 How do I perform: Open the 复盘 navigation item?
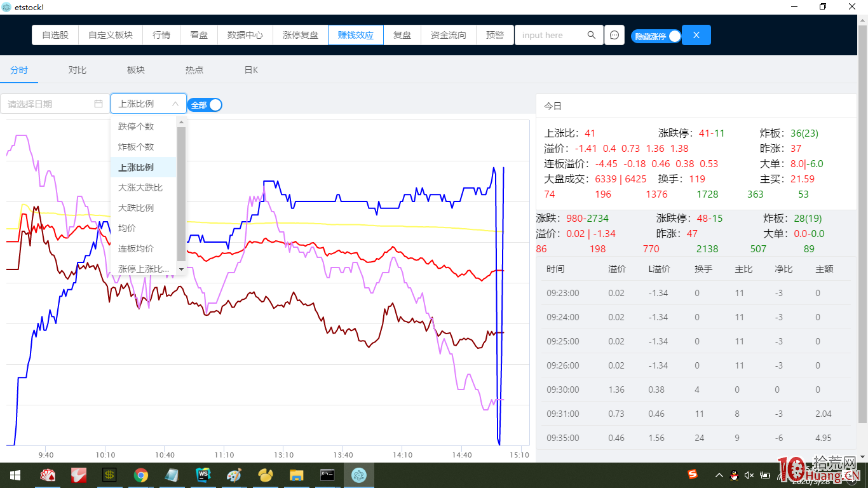point(402,35)
